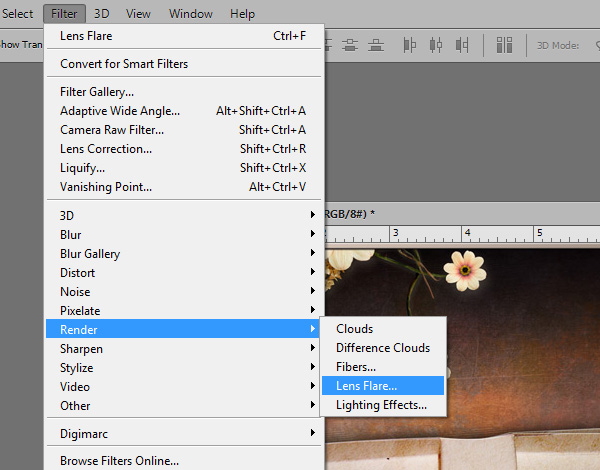Choose Adaptive Wide Angle... filter

tap(184, 111)
